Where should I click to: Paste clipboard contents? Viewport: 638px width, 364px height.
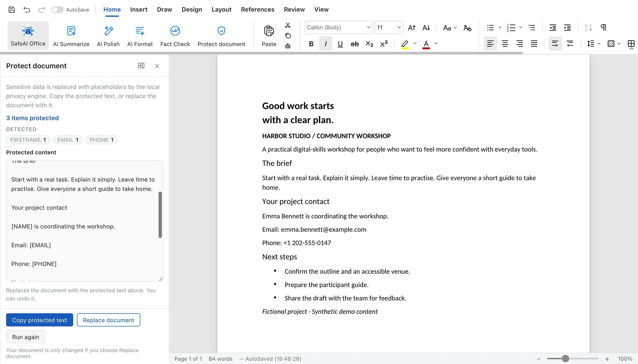click(269, 35)
